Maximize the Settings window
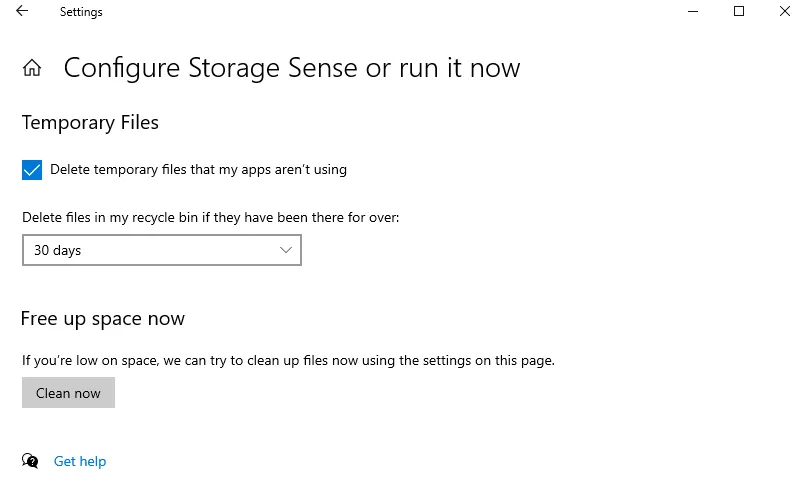The image size is (800, 481). [x=739, y=12]
